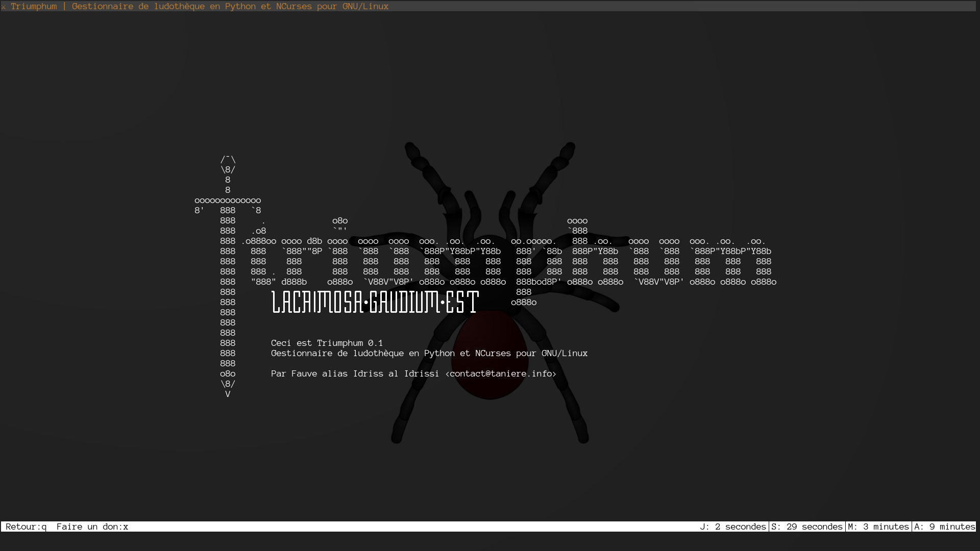This screenshot has width=980, height=551.
Task: Click the ASCII sword crossguard row of o's
Action: pos(228,201)
